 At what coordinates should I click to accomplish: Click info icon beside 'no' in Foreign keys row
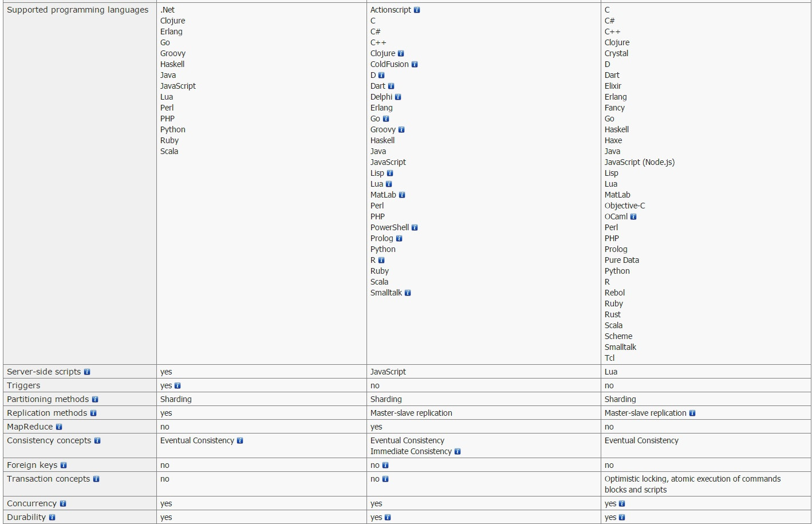tap(385, 466)
